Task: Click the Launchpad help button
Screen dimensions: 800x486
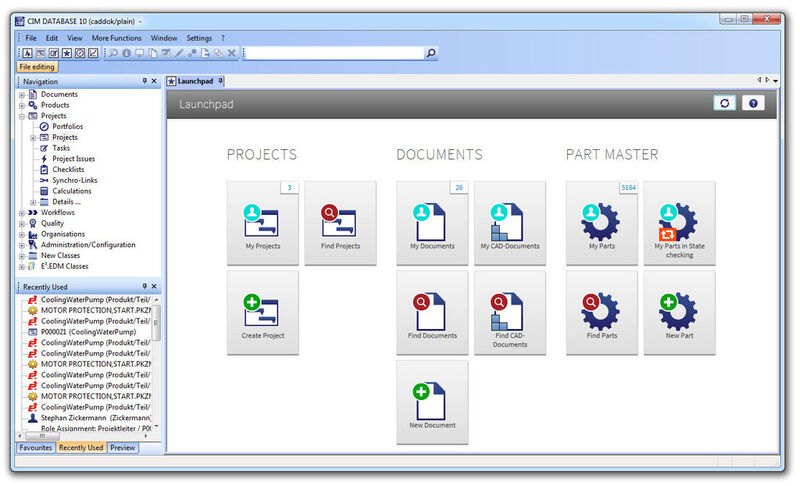Action: click(752, 103)
